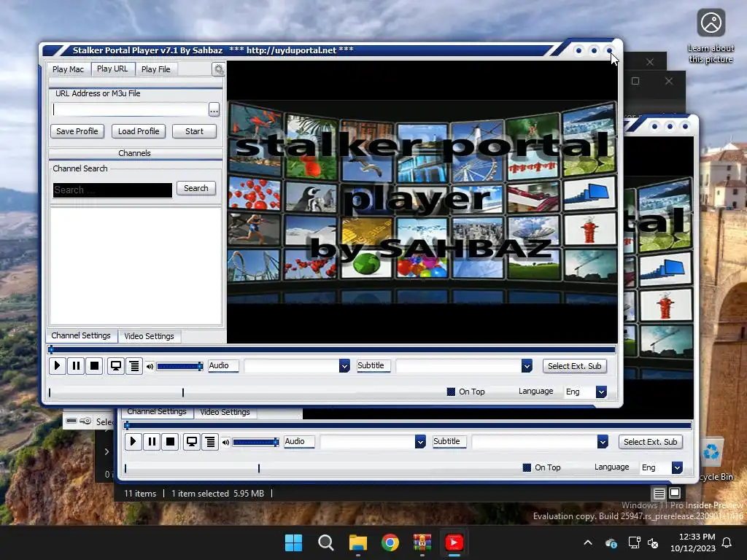Click the seek progress bar in front window
This screenshot has height=560, width=747.
pyautogui.click(x=332, y=349)
